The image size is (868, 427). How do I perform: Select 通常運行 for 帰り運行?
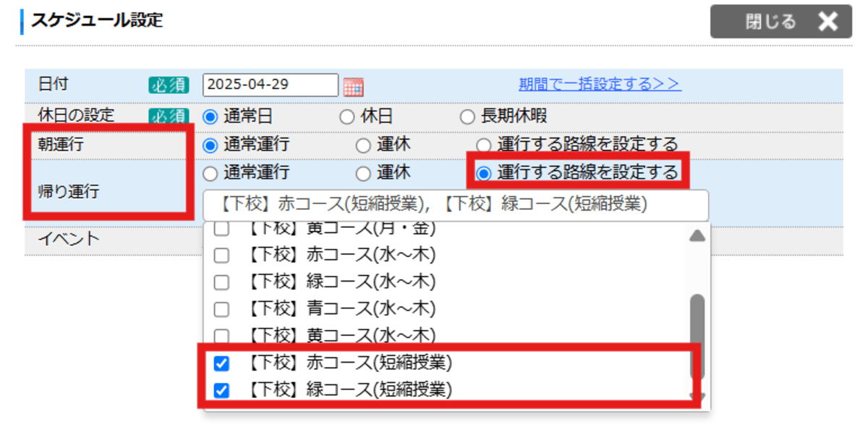(210, 173)
